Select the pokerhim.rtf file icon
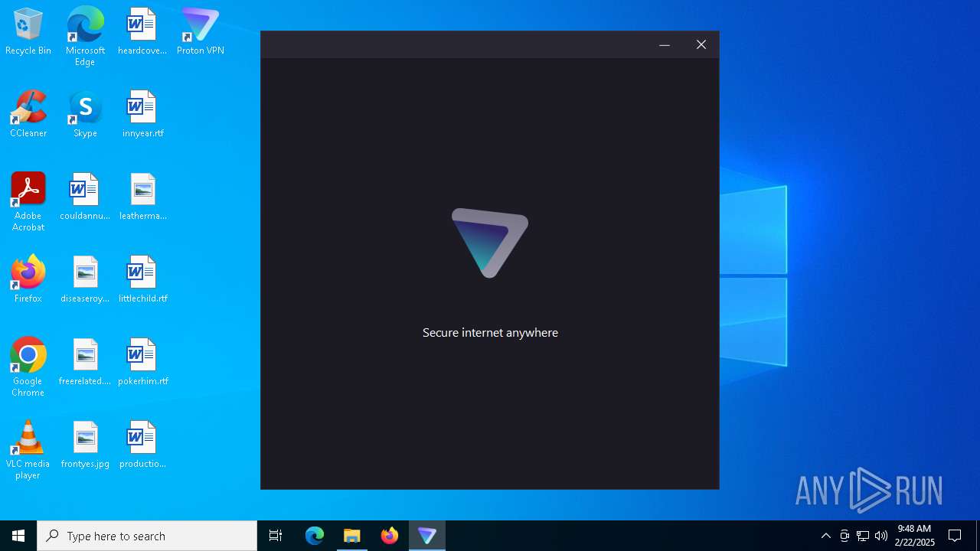The height and width of the screenshot is (551, 980). [x=142, y=362]
